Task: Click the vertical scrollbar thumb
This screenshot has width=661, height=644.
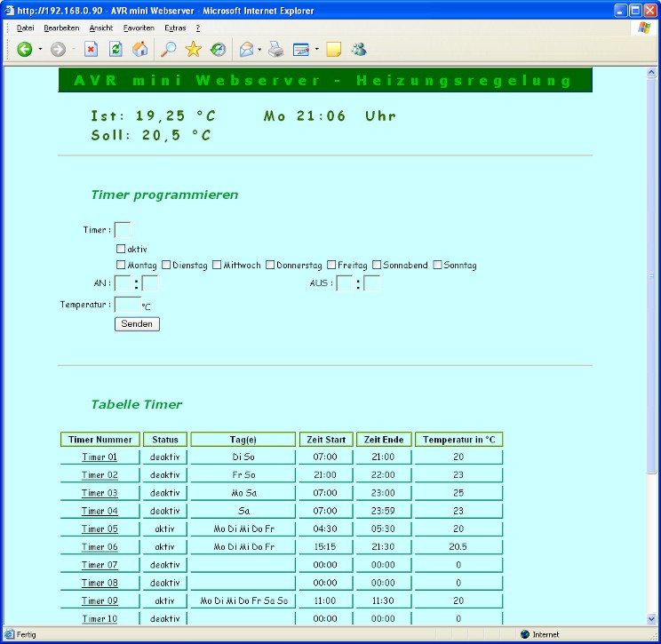Action: (651, 275)
